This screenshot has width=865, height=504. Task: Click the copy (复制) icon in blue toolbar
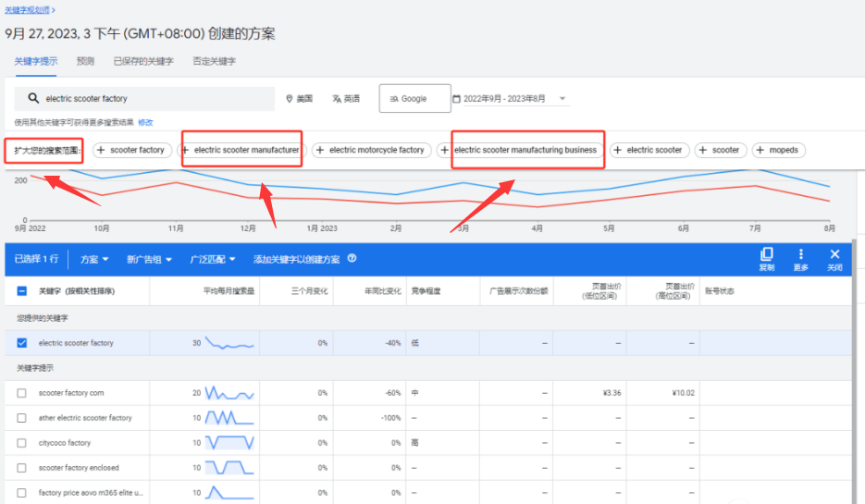click(x=766, y=254)
